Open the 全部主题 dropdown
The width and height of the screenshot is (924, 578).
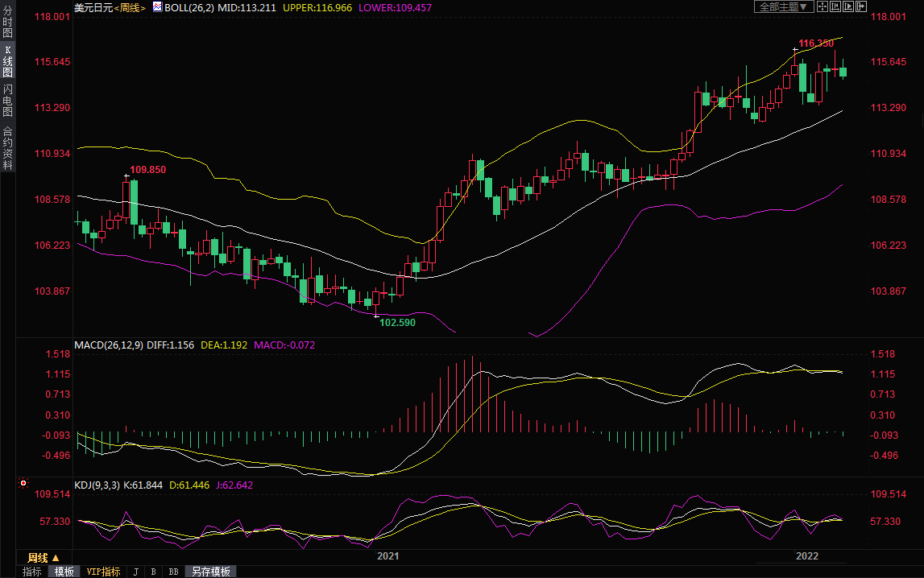783,6
